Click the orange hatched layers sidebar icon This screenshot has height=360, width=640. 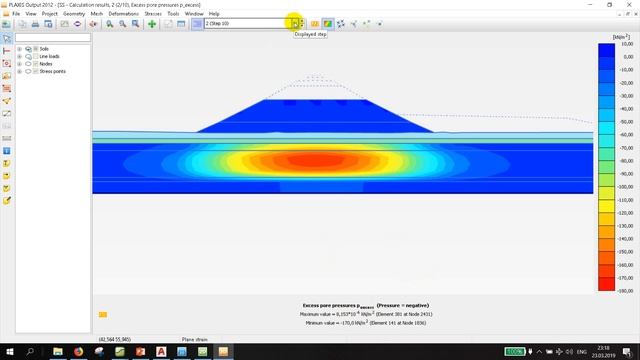pos(7,89)
